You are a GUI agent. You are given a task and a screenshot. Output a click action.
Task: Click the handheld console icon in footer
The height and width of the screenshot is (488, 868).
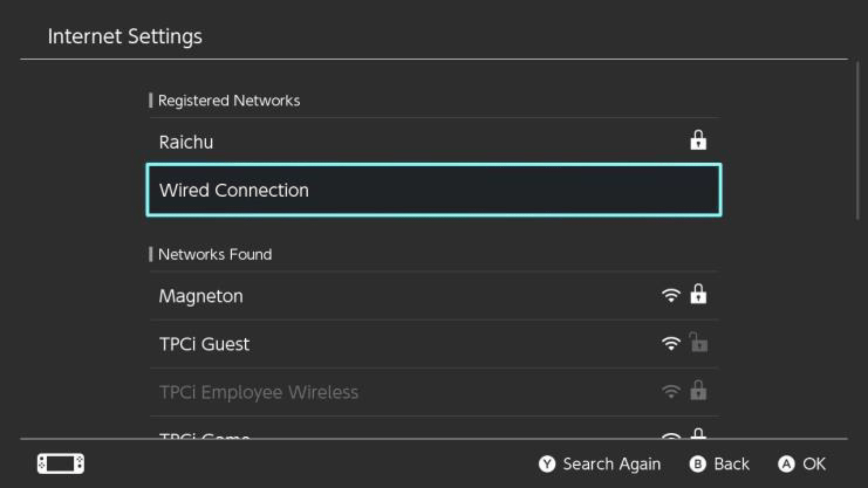(x=60, y=463)
